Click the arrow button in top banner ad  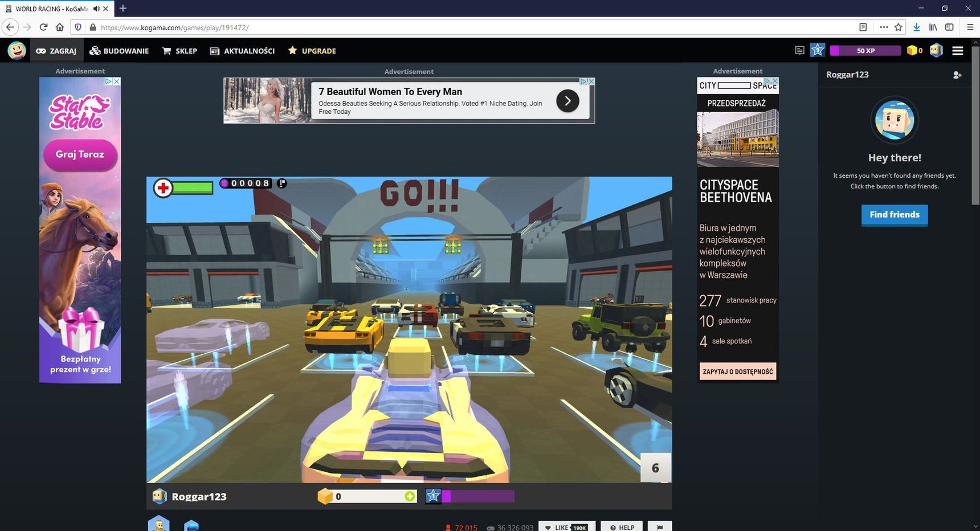coord(567,101)
